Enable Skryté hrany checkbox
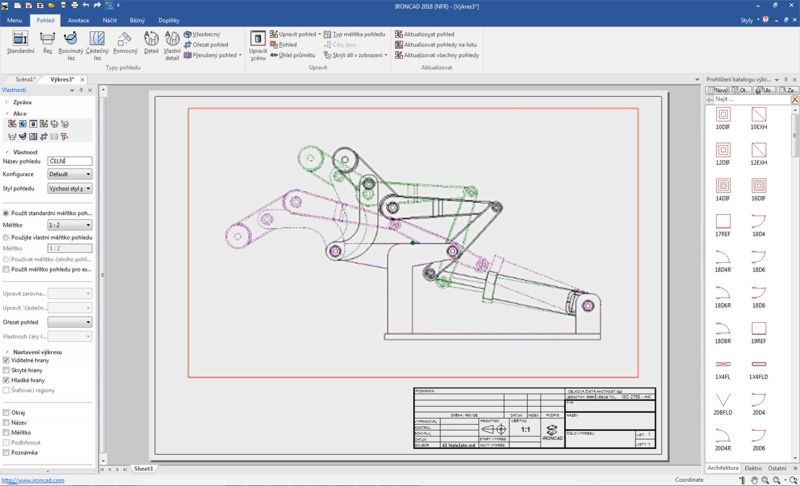 point(6,370)
